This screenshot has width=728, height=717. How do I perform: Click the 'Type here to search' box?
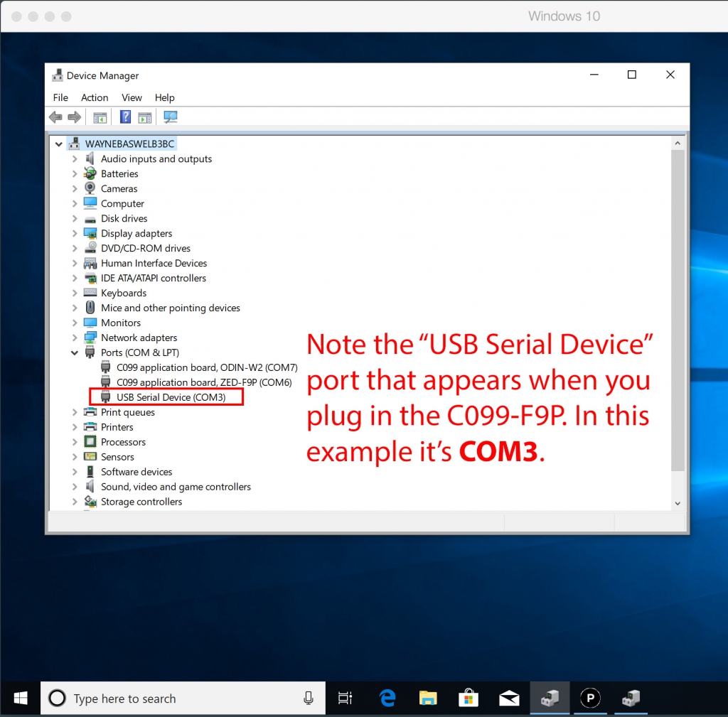tap(183, 698)
